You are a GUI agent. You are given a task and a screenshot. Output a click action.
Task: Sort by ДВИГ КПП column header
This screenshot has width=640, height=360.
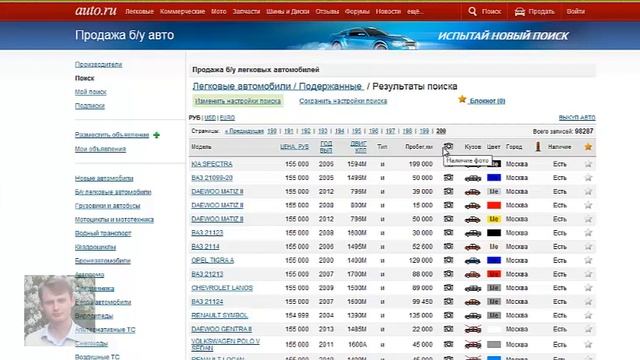point(358,147)
